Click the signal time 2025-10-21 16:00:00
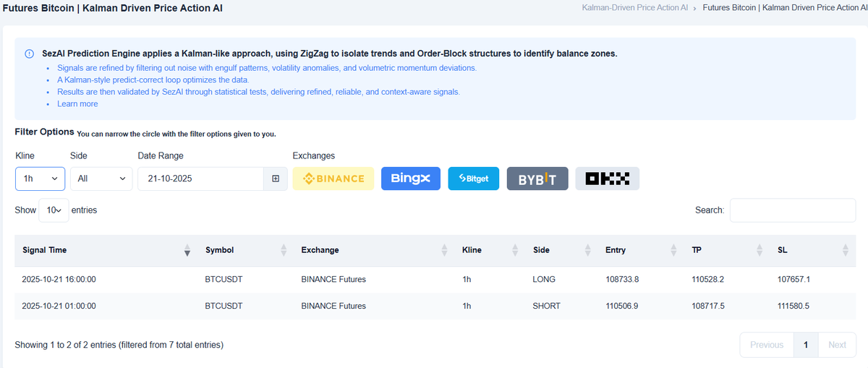The height and width of the screenshot is (368, 868). tap(59, 279)
